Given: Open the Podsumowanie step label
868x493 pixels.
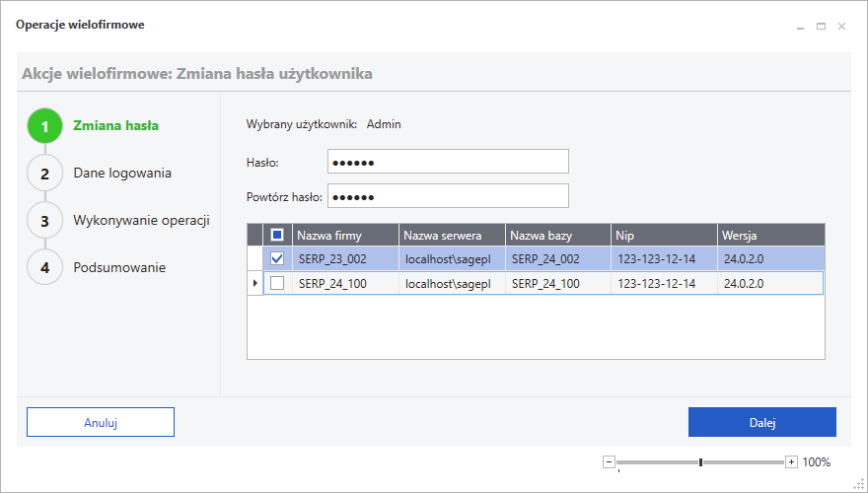Looking at the screenshot, I should click(x=119, y=268).
